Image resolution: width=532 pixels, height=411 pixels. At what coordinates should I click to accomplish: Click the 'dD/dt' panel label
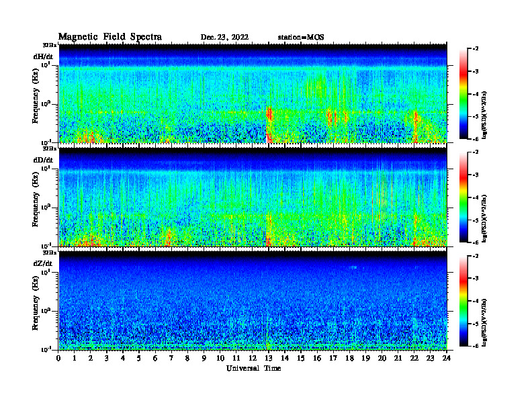tap(43, 160)
